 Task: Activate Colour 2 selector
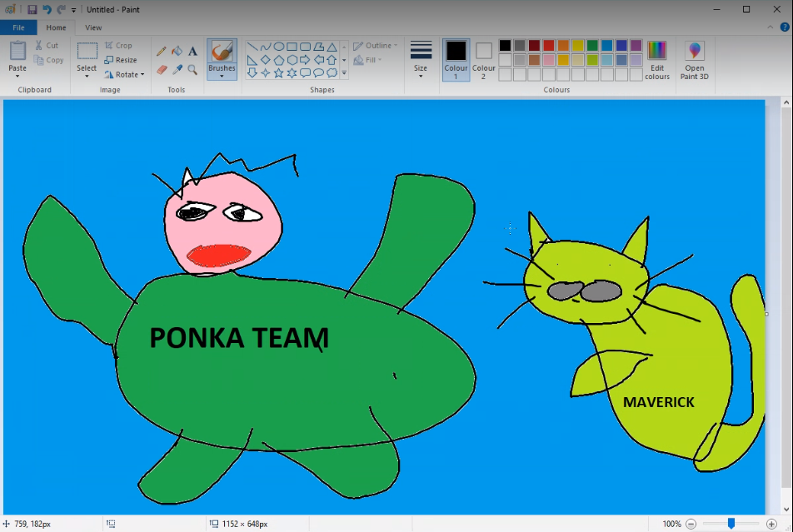point(483,60)
